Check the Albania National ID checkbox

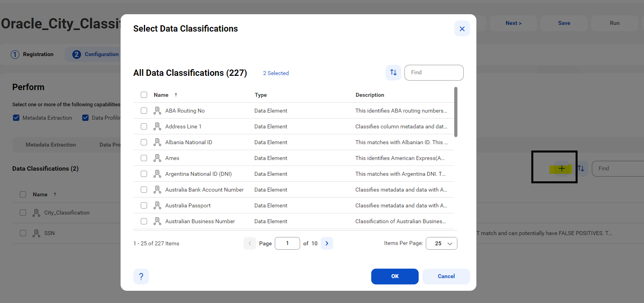(144, 142)
